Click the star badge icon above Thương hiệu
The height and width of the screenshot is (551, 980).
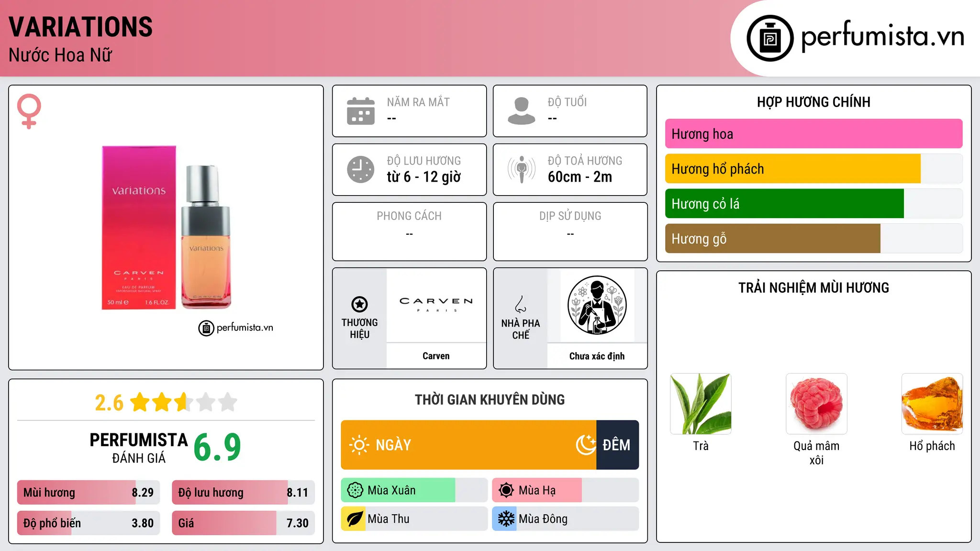[x=359, y=304]
